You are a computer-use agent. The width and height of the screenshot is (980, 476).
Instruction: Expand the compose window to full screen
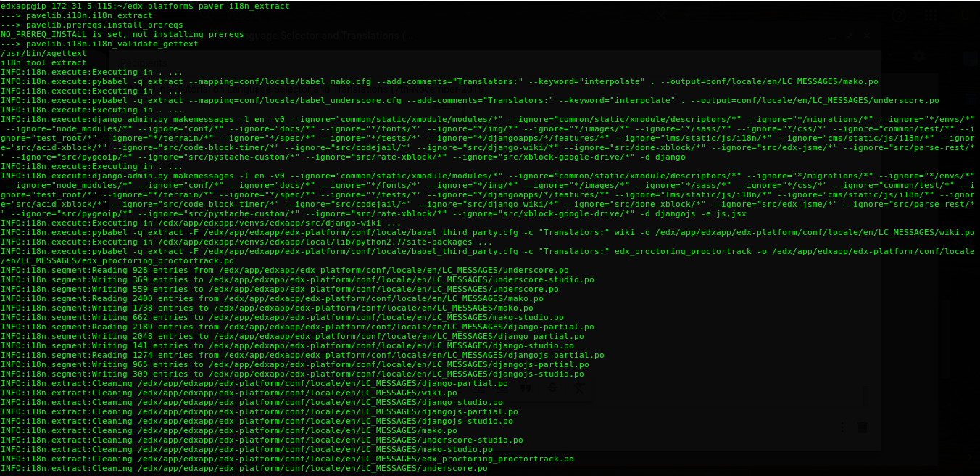point(849,35)
